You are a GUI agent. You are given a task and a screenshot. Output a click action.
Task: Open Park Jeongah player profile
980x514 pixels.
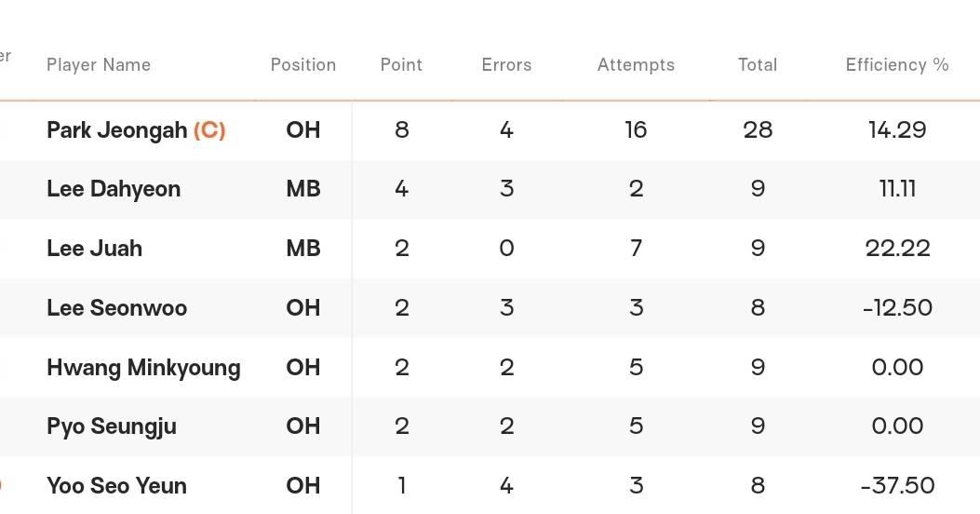117,130
